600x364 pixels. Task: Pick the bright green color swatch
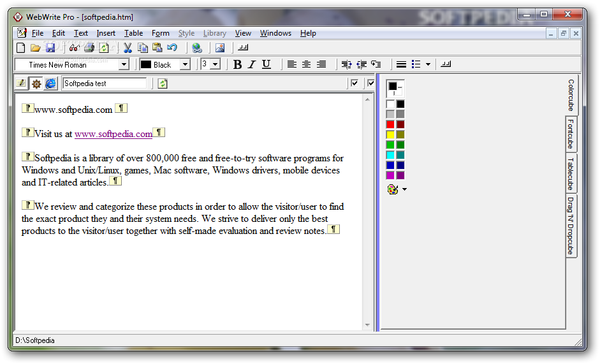tap(390, 145)
